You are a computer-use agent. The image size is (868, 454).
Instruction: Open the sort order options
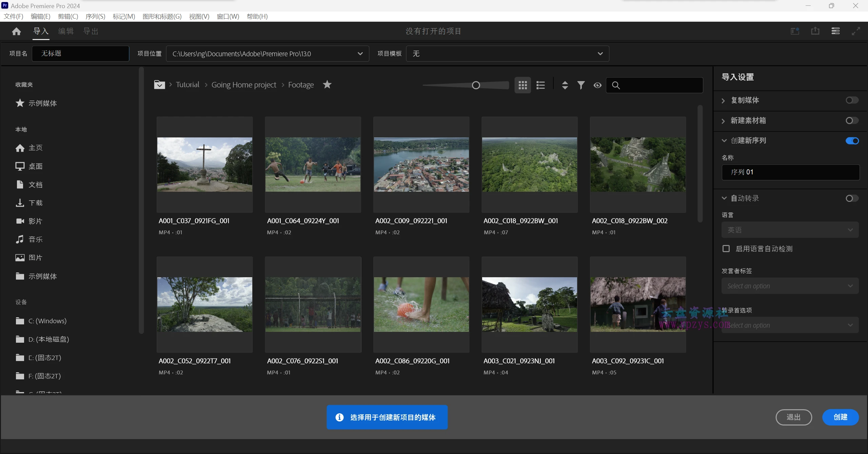565,85
